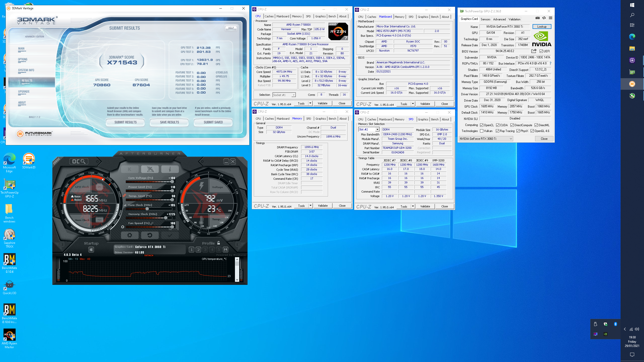Adjust the Memory Clock slider handle
Screen dimensions: 644x362
pos(166,218)
